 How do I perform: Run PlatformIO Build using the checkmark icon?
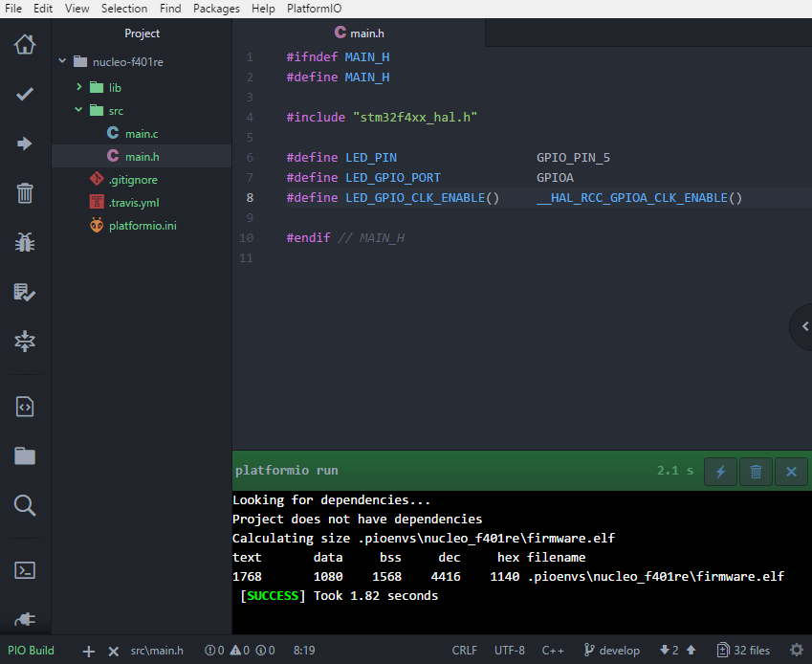coord(24,94)
